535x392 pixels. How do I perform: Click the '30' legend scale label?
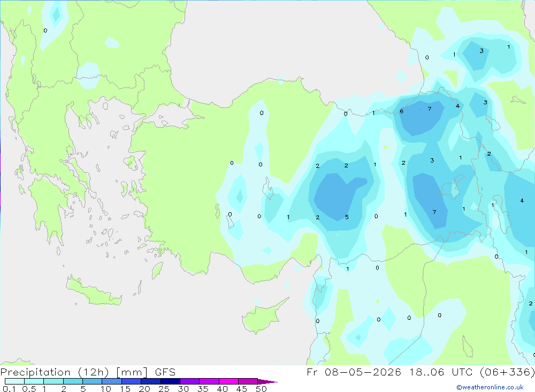tap(184, 389)
